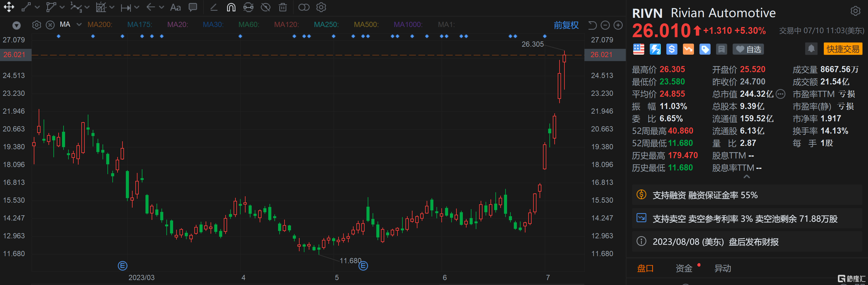
Task: Toggle the magnet snap mode
Action: click(231, 7)
